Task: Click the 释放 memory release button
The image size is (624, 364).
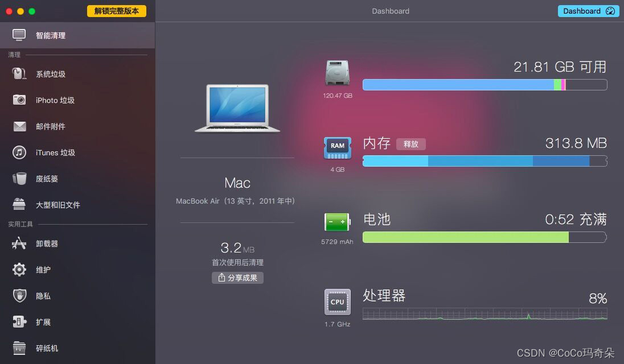Action: [x=410, y=144]
